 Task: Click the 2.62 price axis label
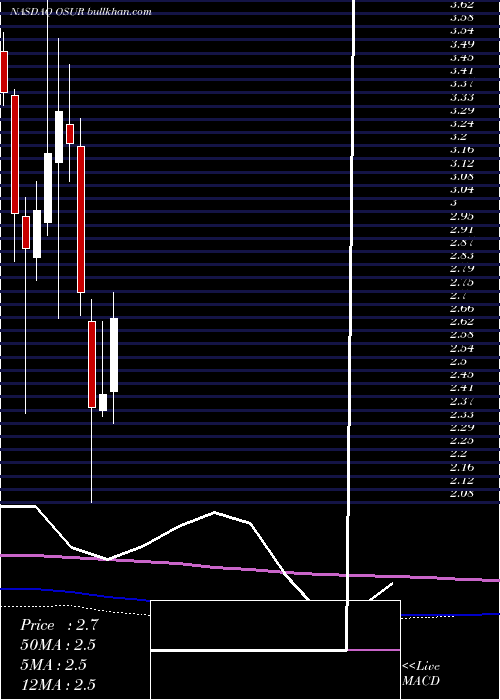click(x=462, y=322)
